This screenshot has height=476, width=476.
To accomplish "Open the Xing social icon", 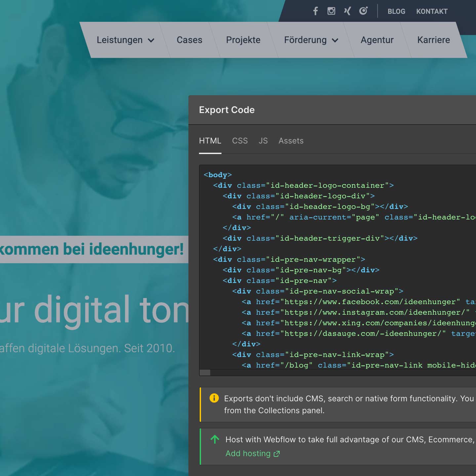I will (347, 11).
